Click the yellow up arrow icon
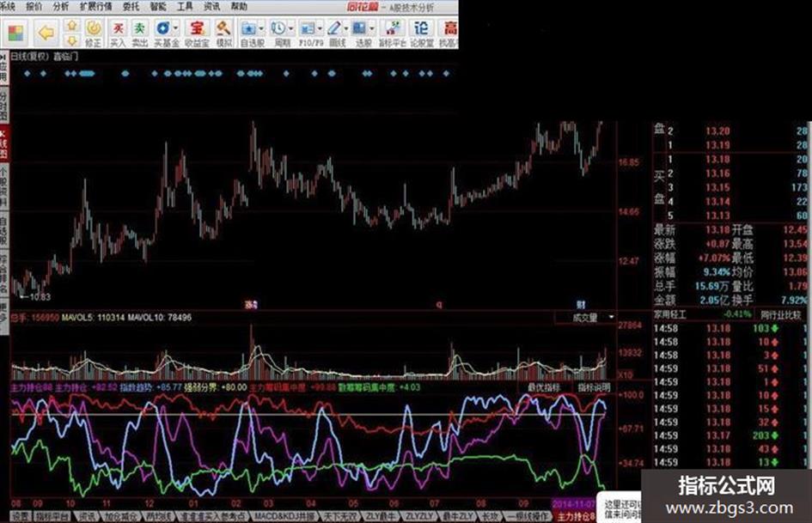This screenshot has height=523, width=812. 72,26
